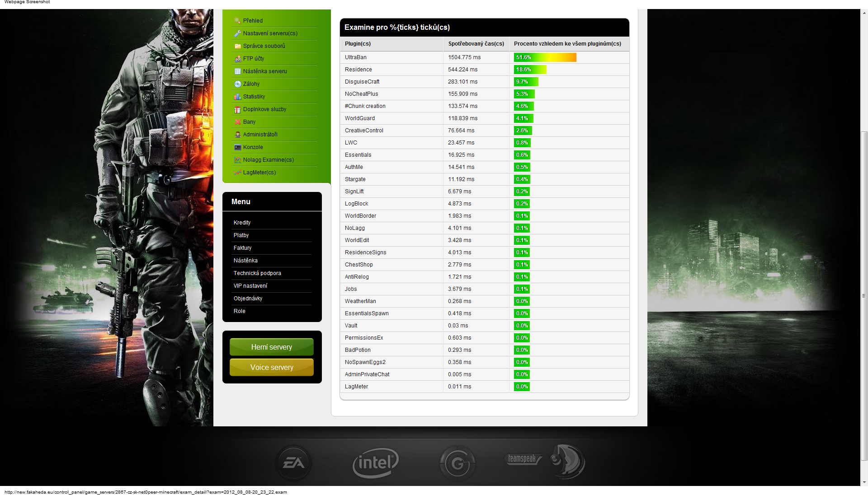Click the AdminPrivateChat plugin name
The width and height of the screenshot is (868, 495).
[x=367, y=374]
